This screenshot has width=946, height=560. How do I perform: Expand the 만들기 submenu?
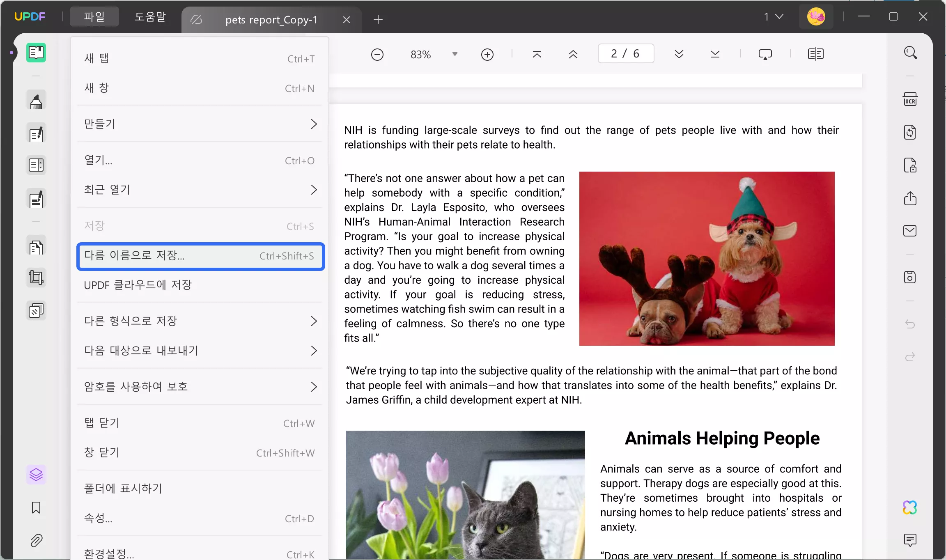200,124
